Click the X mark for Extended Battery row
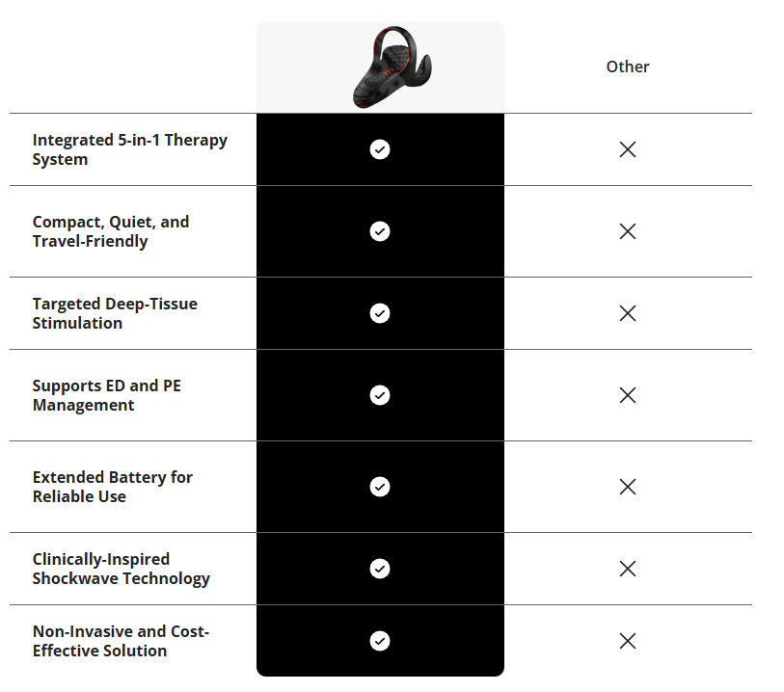This screenshot has height=692, width=784. point(628,487)
